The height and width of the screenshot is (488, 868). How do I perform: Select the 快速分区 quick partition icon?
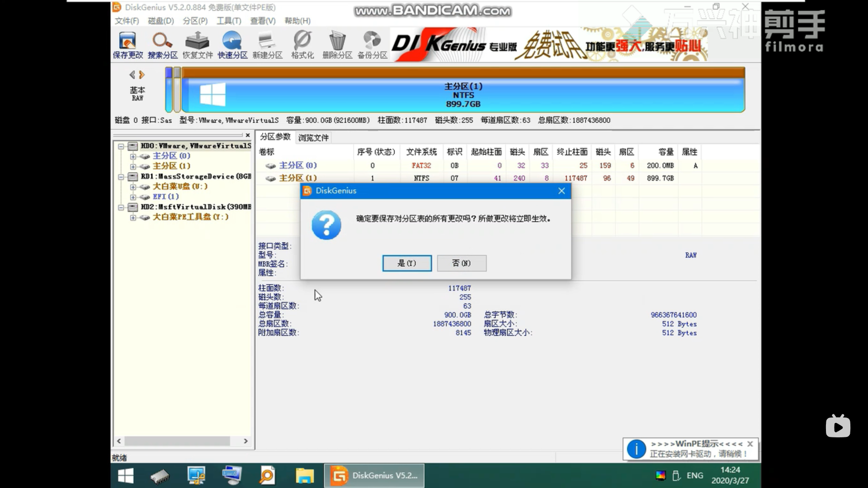tap(232, 45)
